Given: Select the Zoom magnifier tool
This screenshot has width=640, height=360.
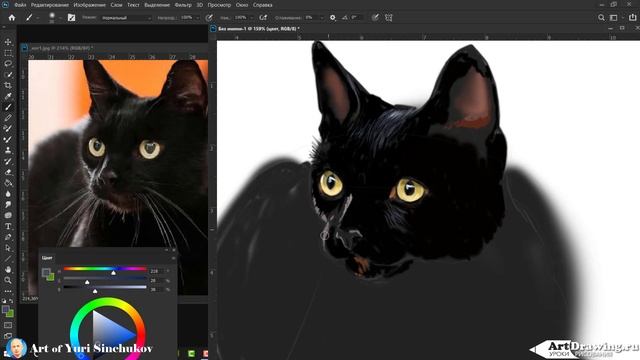Looking at the screenshot, I should pyautogui.click(x=8, y=280).
